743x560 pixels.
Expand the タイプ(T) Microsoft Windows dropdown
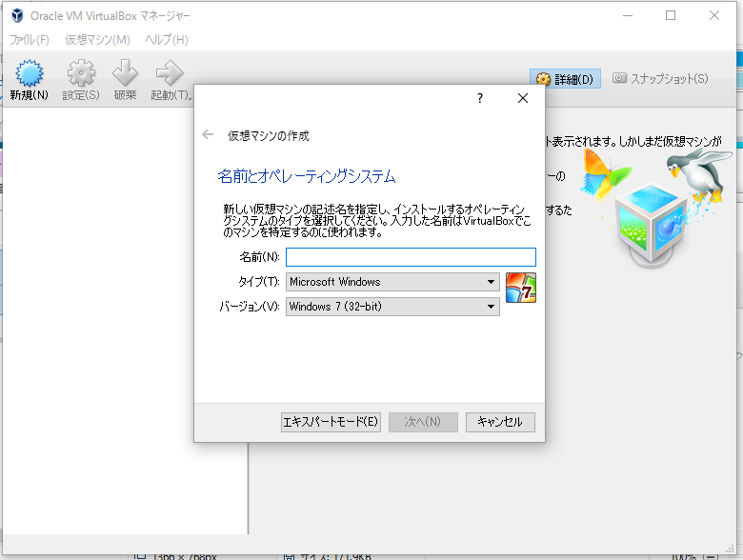point(392,282)
